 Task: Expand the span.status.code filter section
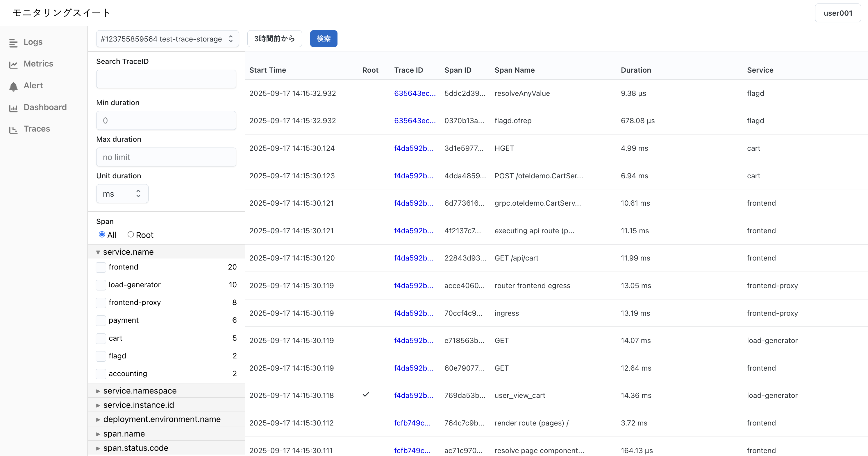coord(135,448)
